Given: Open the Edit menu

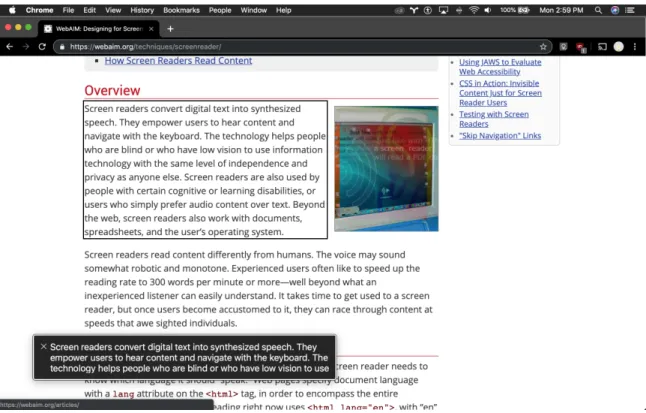Looking at the screenshot, I should [89, 10].
